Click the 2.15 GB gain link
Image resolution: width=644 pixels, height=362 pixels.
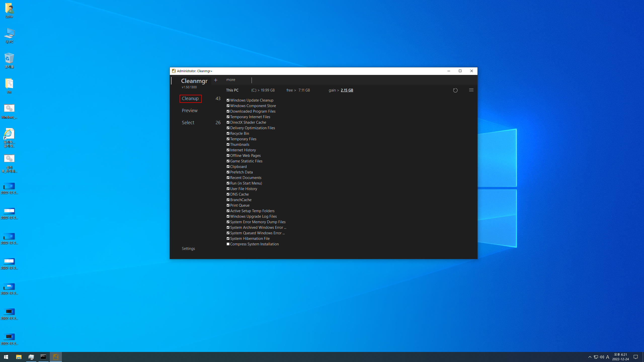(x=347, y=90)
